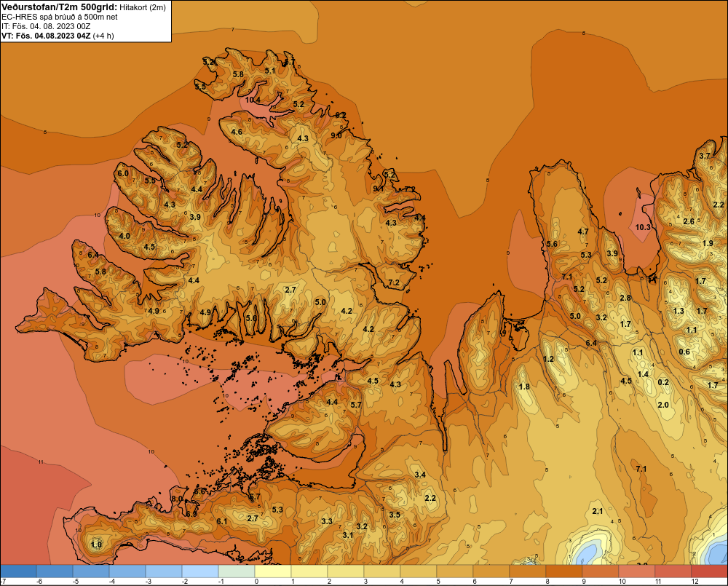Click the legend scale label '12'
The height and width of the screenshot is (586, 728).
695,582
